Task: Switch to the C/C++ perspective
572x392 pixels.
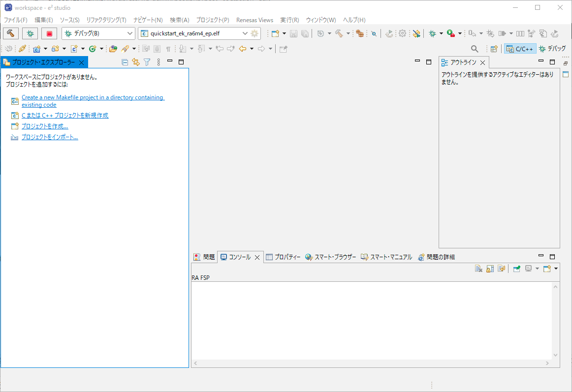Action: click(520, 49)
